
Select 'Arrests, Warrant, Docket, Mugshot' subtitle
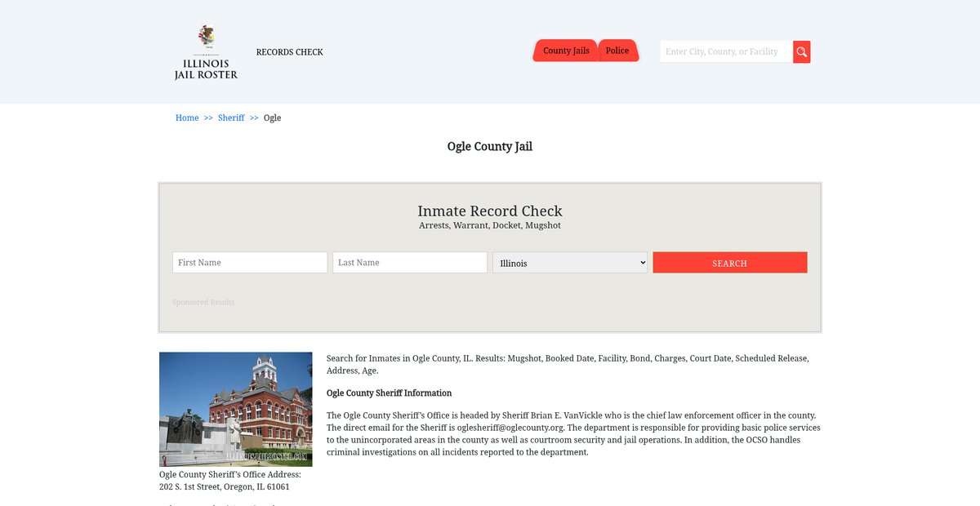point(490,225)
